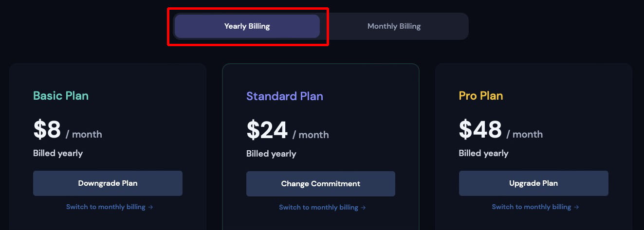Image resolution: width=644 pixels, height=230 pixels.
Task: Click the arrow icon in Standard Plan's link
Action: (364, 208)
